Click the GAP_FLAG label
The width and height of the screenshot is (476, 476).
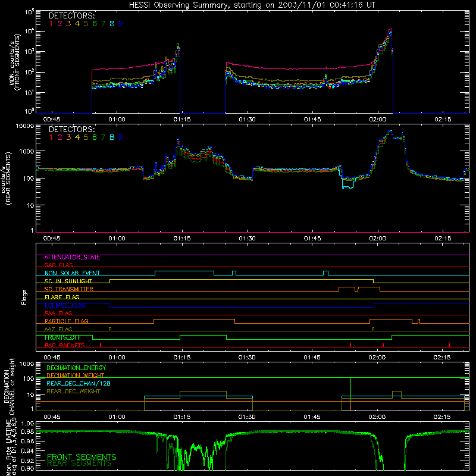58,265
